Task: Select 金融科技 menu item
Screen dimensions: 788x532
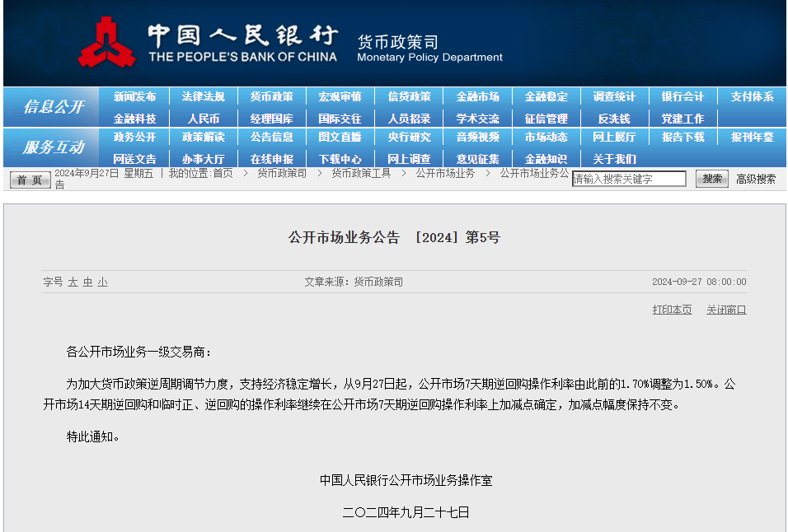Action: point(134,119)
